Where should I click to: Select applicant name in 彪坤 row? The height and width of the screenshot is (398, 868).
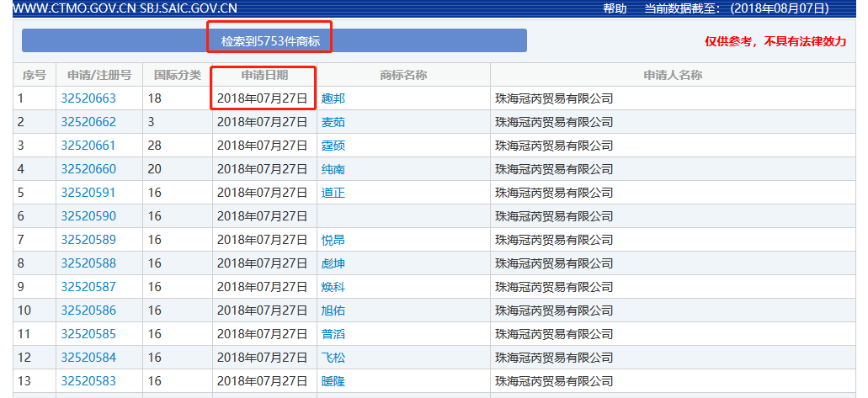(x=554, y=263)
